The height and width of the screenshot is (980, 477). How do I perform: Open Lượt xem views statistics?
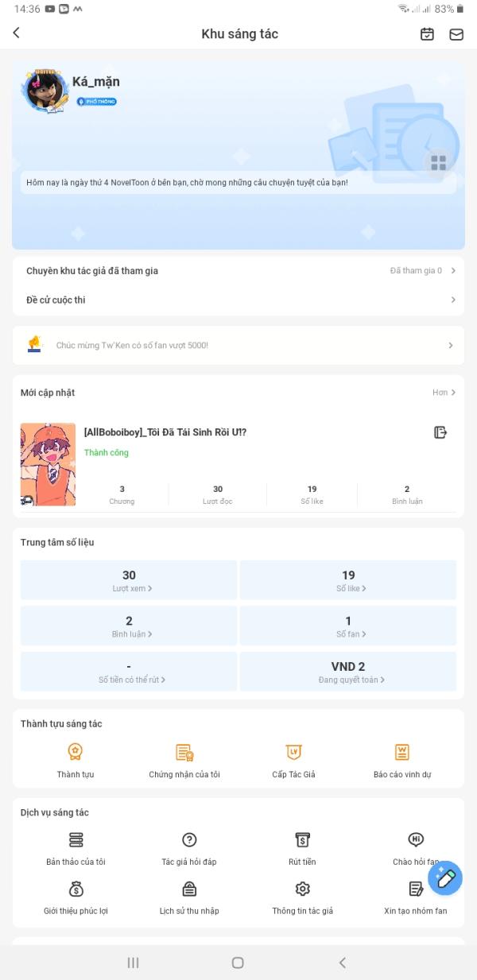(129, 580)
